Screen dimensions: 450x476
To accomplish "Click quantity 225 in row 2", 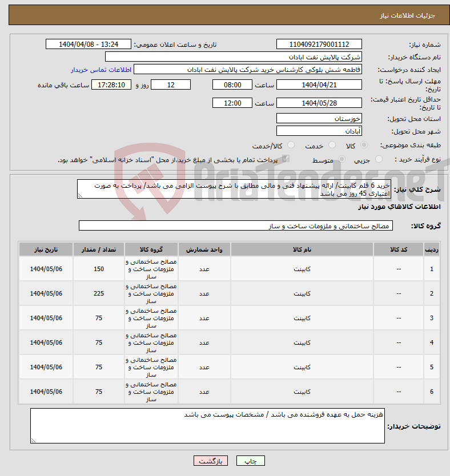I will [x=99, y=293].
